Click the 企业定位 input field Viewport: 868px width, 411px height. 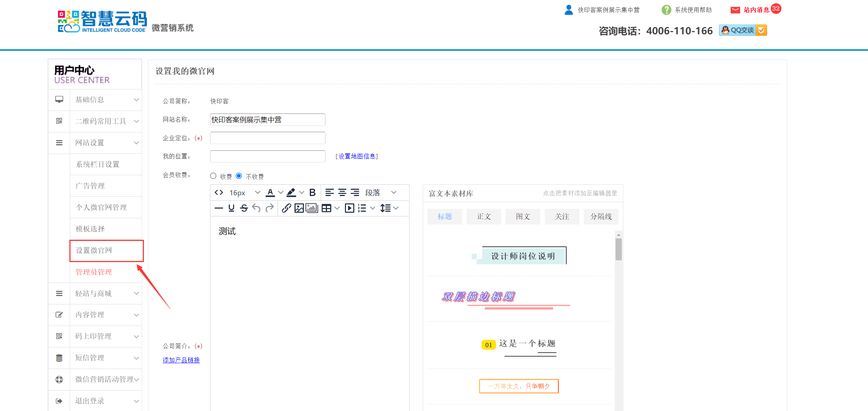coord(267,138)
